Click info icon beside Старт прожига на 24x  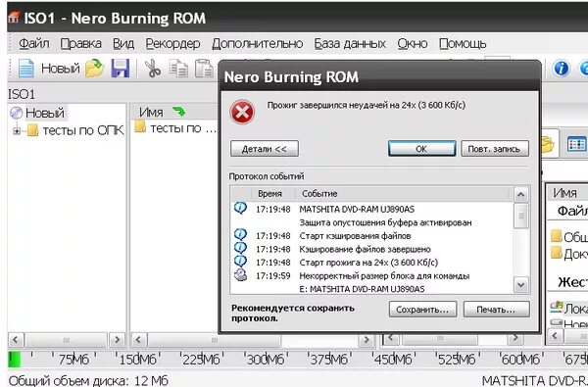[240, 261]
